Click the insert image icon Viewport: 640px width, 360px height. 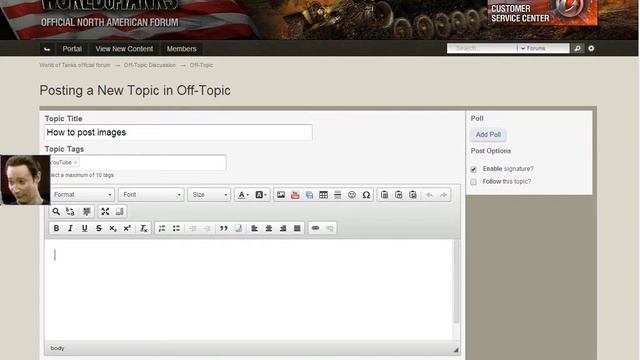[x=281, y=195]
